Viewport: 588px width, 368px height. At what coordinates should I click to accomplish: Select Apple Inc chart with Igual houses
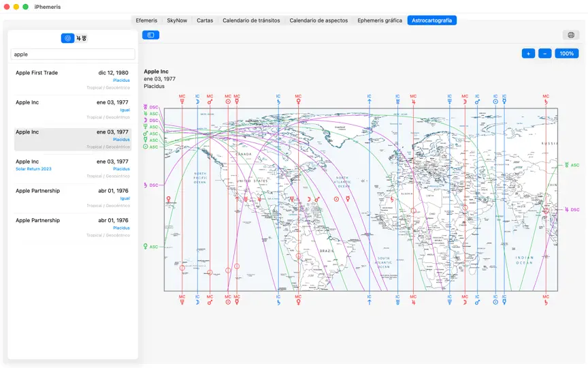73,110
